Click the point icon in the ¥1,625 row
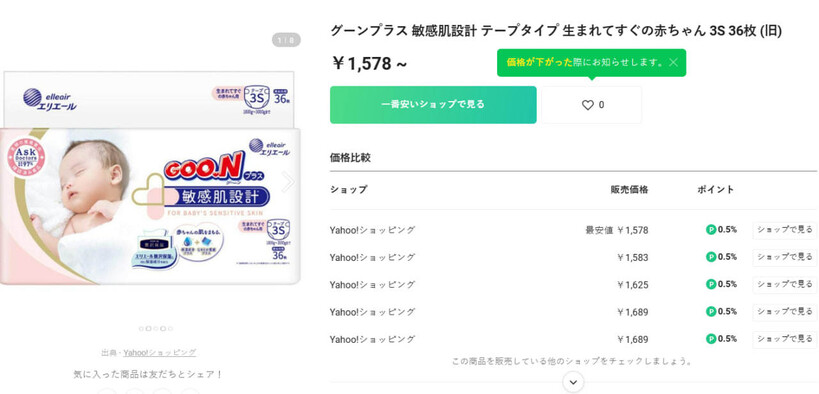 [x=711, y=284]
